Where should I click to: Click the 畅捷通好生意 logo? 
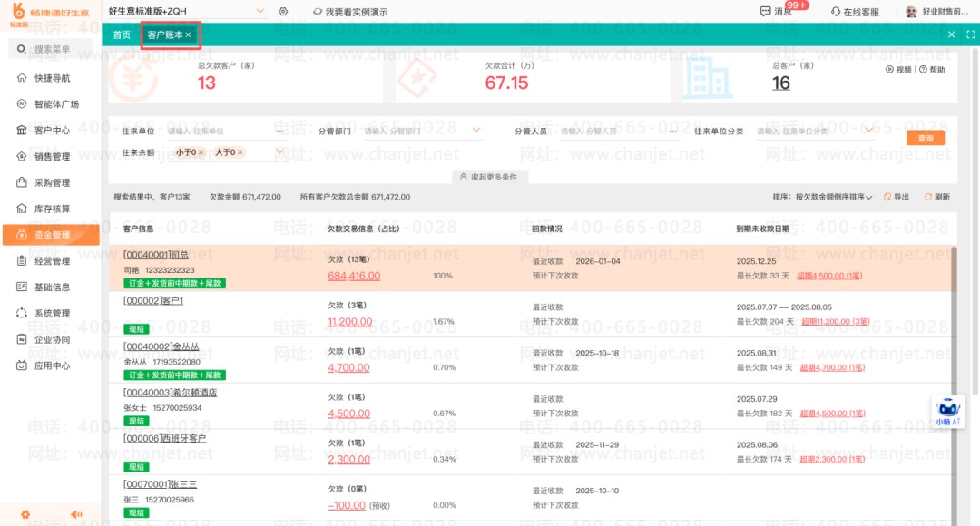pyautogui.click(x=50, y=15)
